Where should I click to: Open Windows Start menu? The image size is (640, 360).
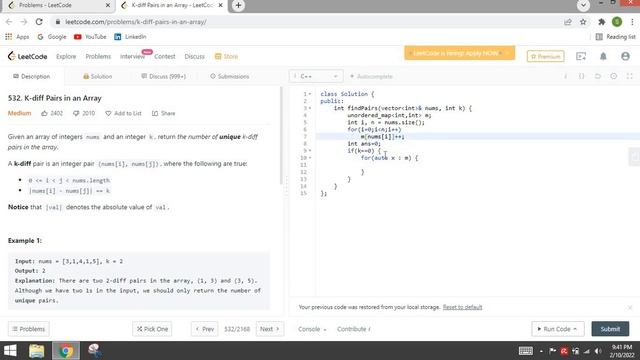tap(10, 351)
